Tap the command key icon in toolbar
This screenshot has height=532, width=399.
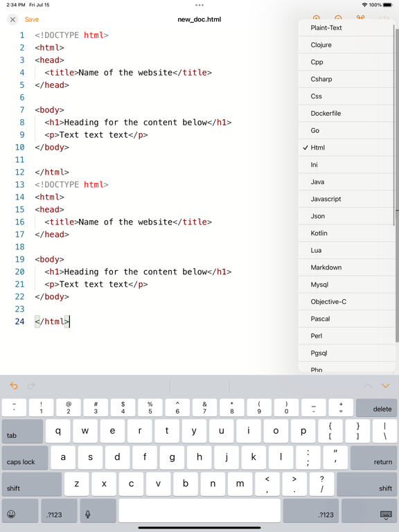pos(361,18)
